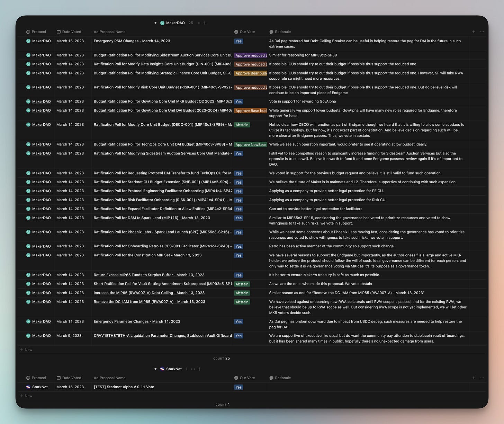Click Approve Base budget tag for GovAlpha DAI row

pos(251,111)
